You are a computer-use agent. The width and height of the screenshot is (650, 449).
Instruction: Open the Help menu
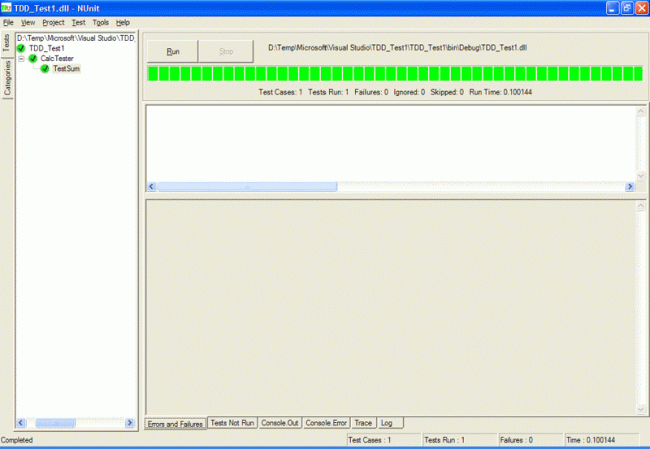click(123, 22)
